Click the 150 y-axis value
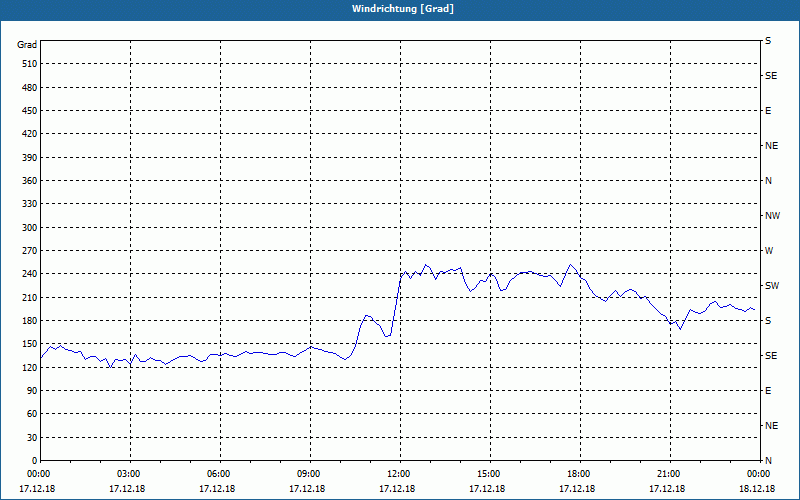The height and width of the screenshot is (500, 800). tap(30, 344)
